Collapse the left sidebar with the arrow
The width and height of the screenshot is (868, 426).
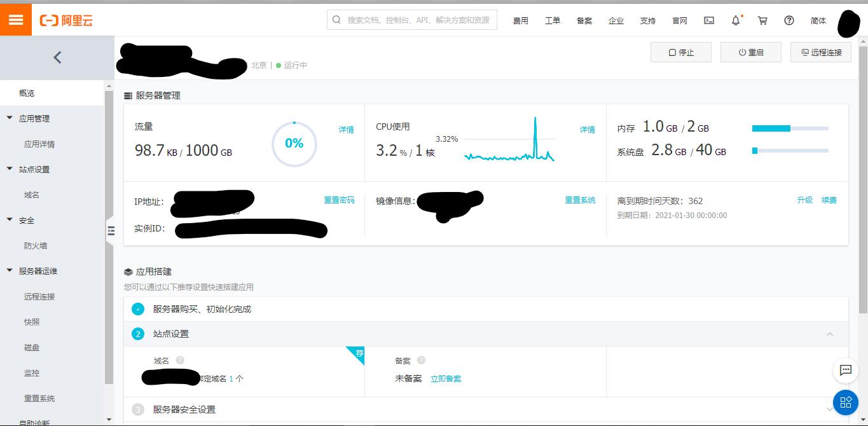click(57, 57)
